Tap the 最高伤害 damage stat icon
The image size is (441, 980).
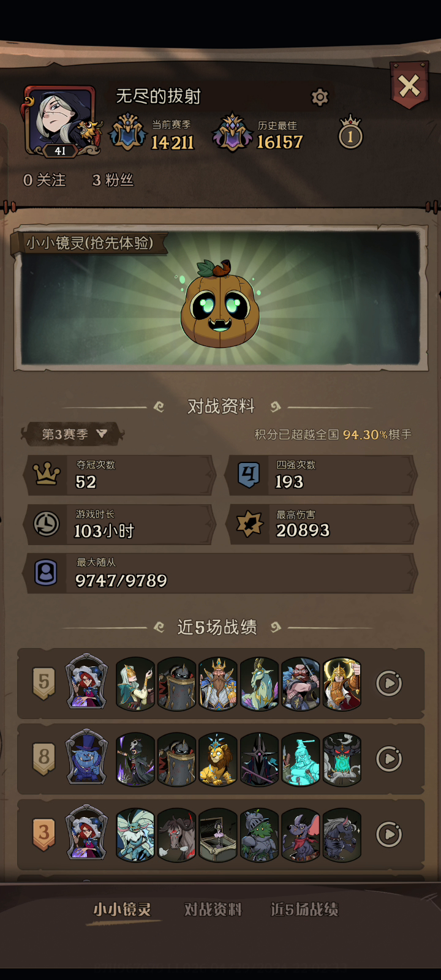click(249, 524)
